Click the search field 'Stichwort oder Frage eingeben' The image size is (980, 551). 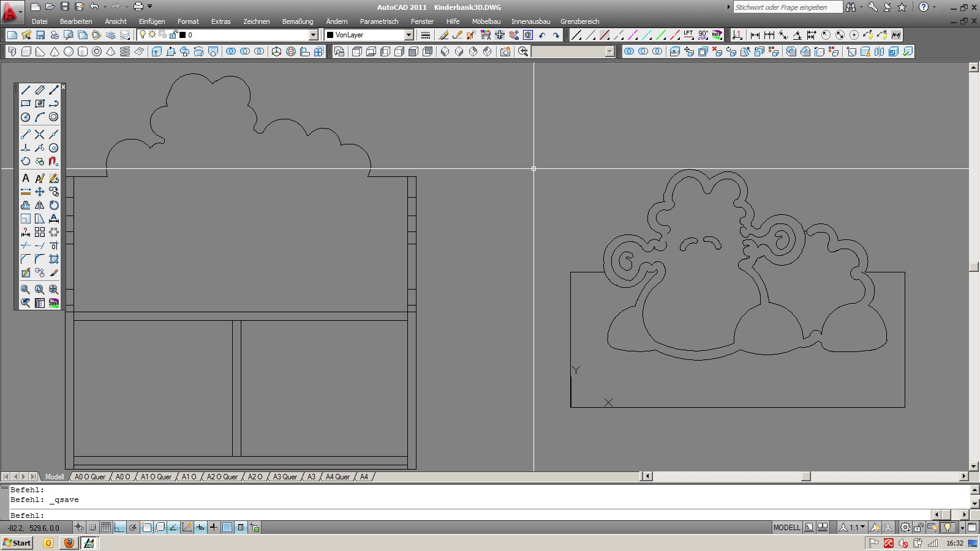tap(787, 7)
